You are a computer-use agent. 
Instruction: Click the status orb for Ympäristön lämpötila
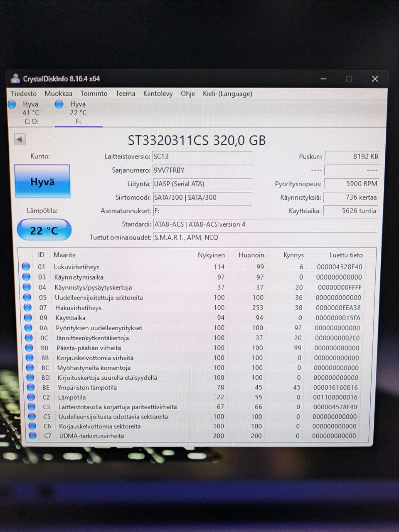click(31, 387)
